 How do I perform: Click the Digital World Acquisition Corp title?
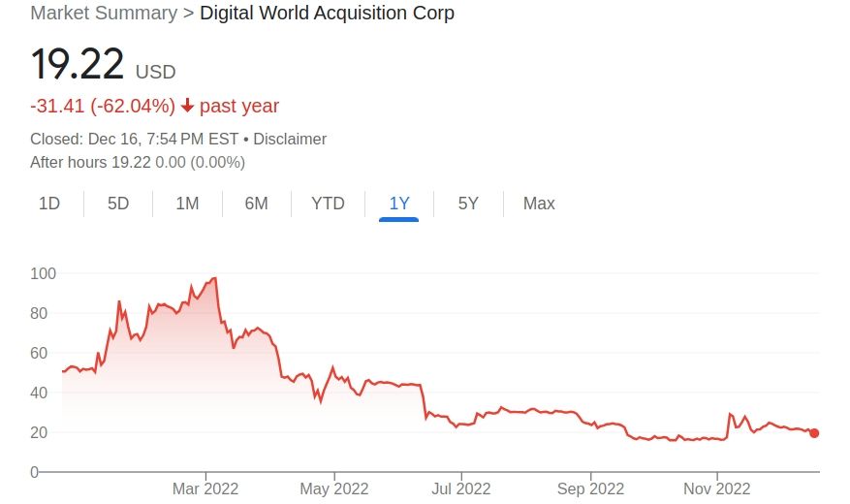pos(327,13)
